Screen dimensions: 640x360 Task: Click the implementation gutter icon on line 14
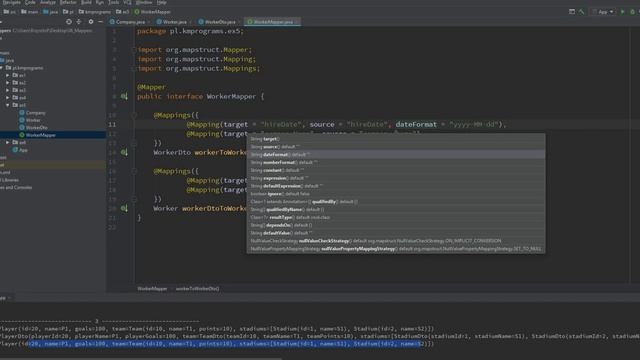point(124,152)
